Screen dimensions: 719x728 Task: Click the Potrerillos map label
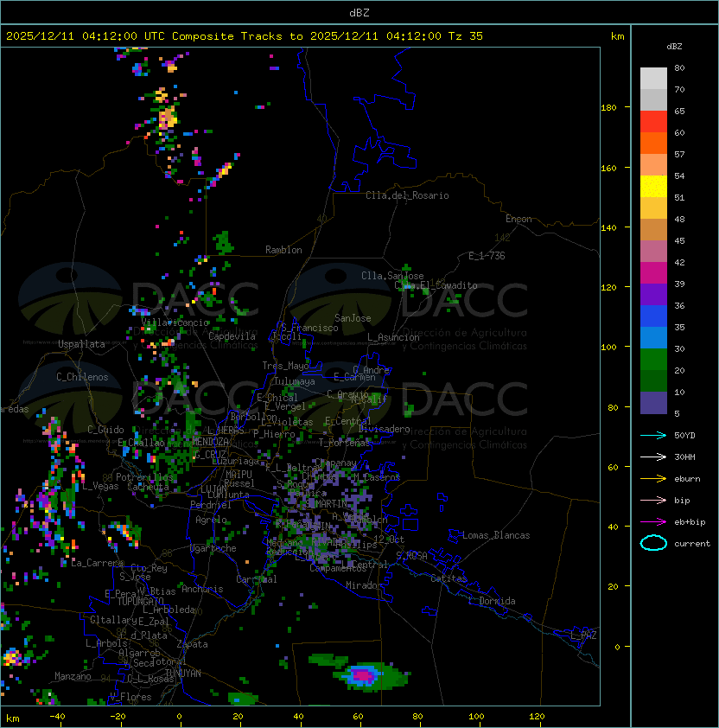click(x=144, y=477)
